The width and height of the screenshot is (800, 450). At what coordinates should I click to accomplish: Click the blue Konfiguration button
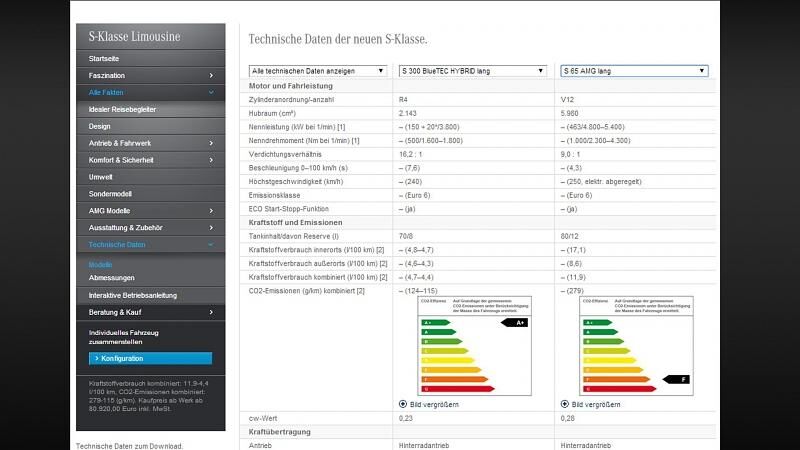coord(151,358)
